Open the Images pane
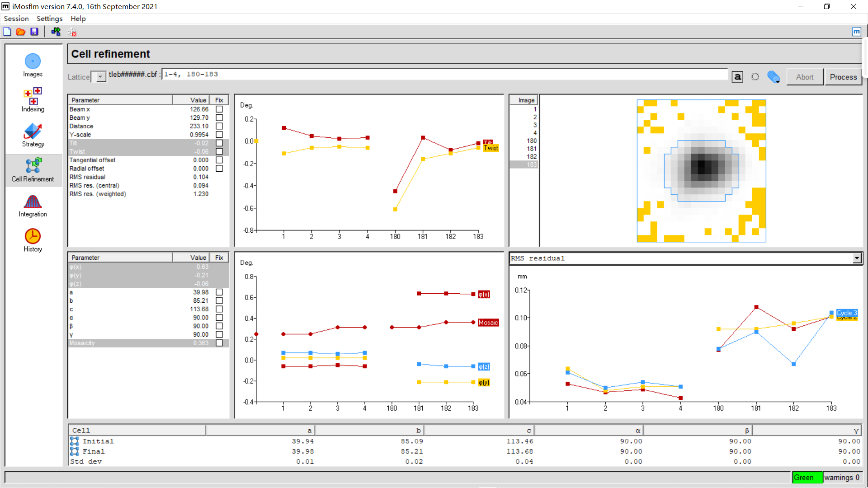The width and height of the screenshot is (868, 488). (x=33, y=66)
